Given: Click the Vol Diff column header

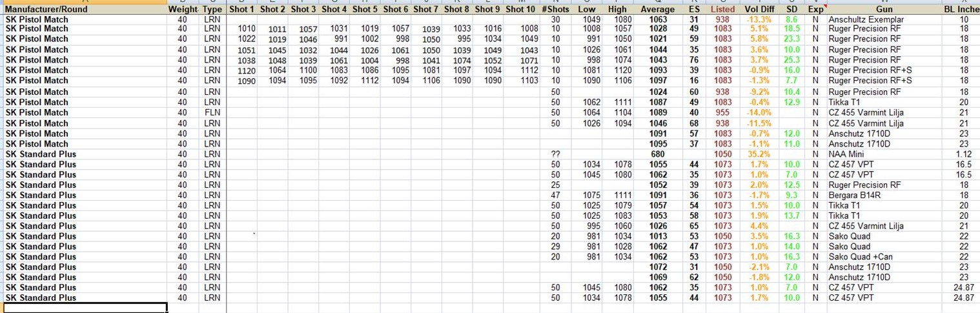Looking at the screenshot, I should tap(759, 10).
